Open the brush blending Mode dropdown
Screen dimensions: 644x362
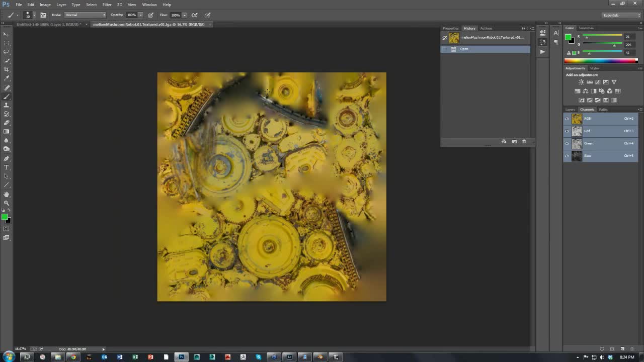[85, 15]
